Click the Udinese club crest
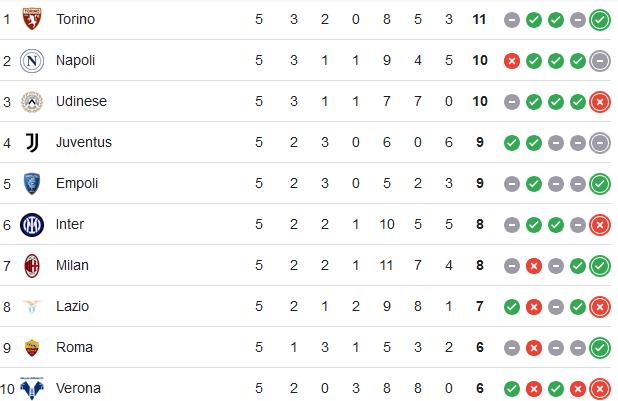This screenshot has width=618, height=401. (x=32, y=102)
